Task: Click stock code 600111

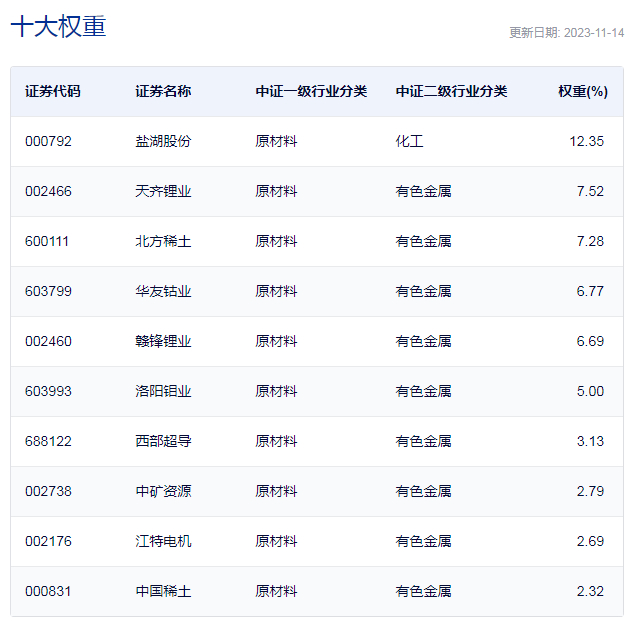Action: (48, 241)
